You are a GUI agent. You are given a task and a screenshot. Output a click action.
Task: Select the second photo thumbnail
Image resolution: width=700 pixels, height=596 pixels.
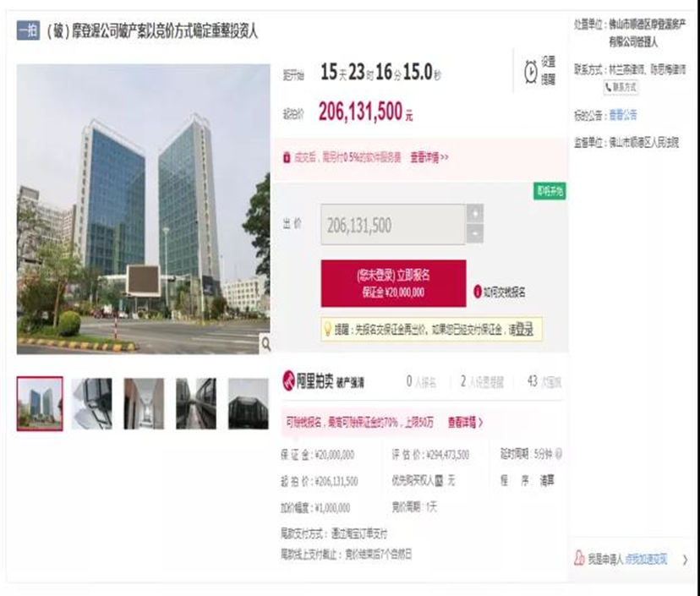point(91,403)
